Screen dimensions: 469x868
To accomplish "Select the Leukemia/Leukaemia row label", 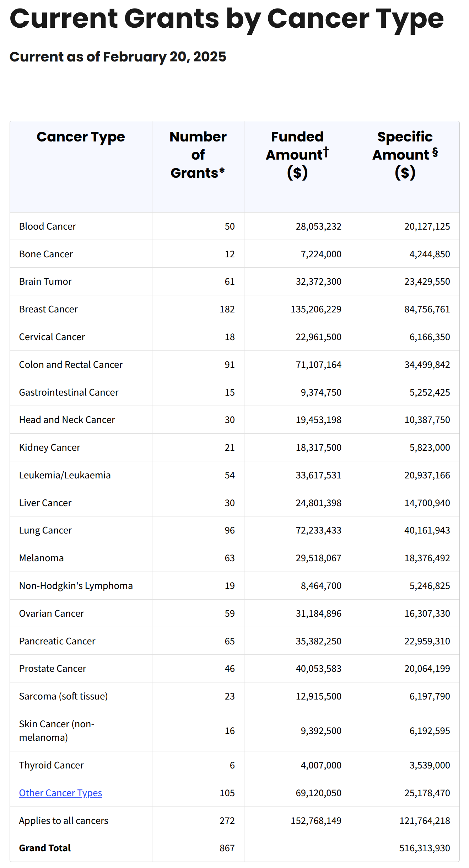I will tap(65, 475).
